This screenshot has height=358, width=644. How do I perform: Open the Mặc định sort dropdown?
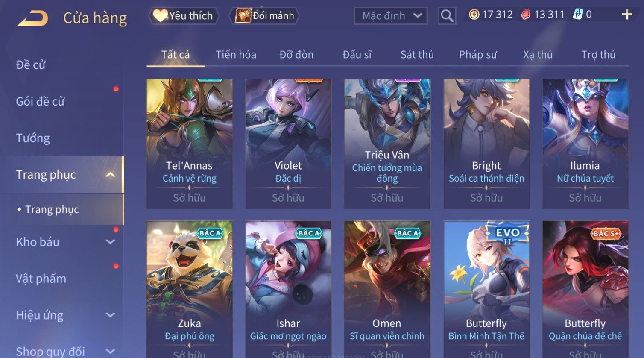pyautogui.click(x=391, y=16)
